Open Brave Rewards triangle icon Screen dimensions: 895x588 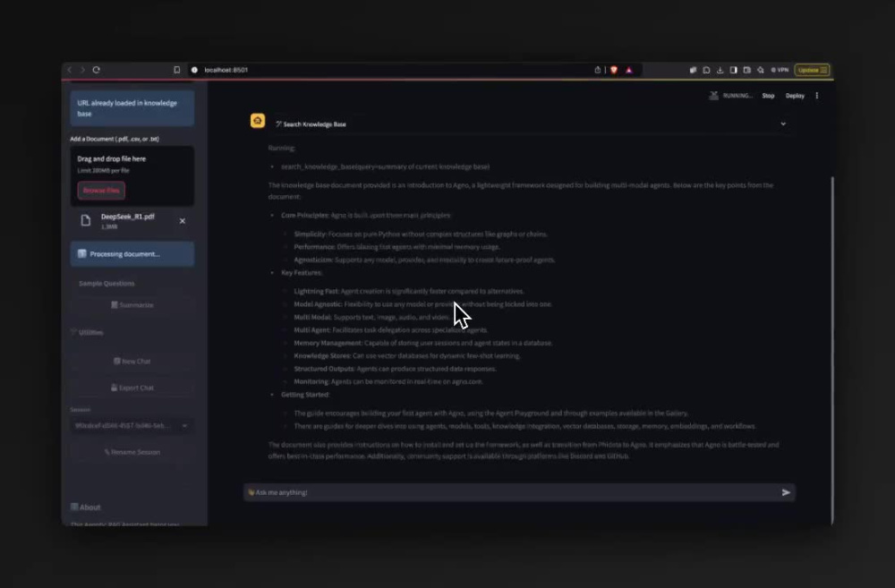click(629, 70)
